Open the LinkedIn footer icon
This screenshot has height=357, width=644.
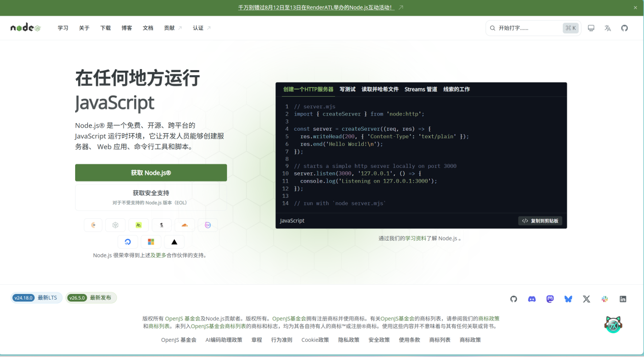tap(623, 299)
